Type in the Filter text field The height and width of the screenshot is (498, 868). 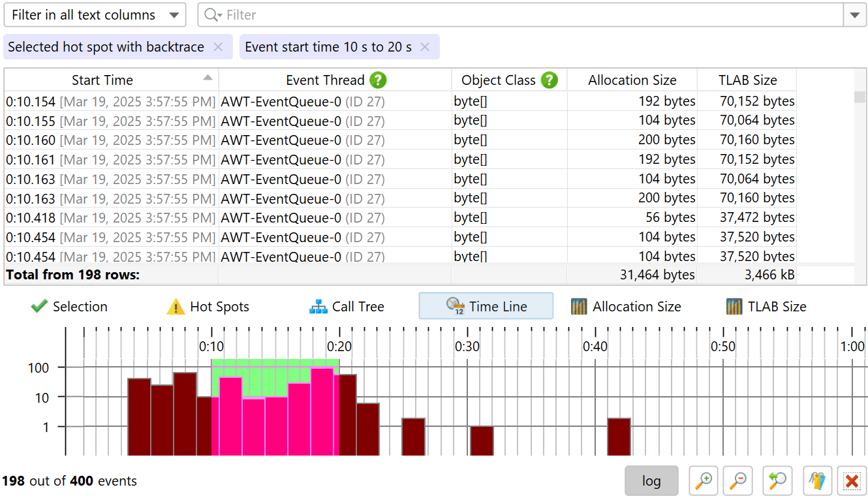[x=522, y=15]
